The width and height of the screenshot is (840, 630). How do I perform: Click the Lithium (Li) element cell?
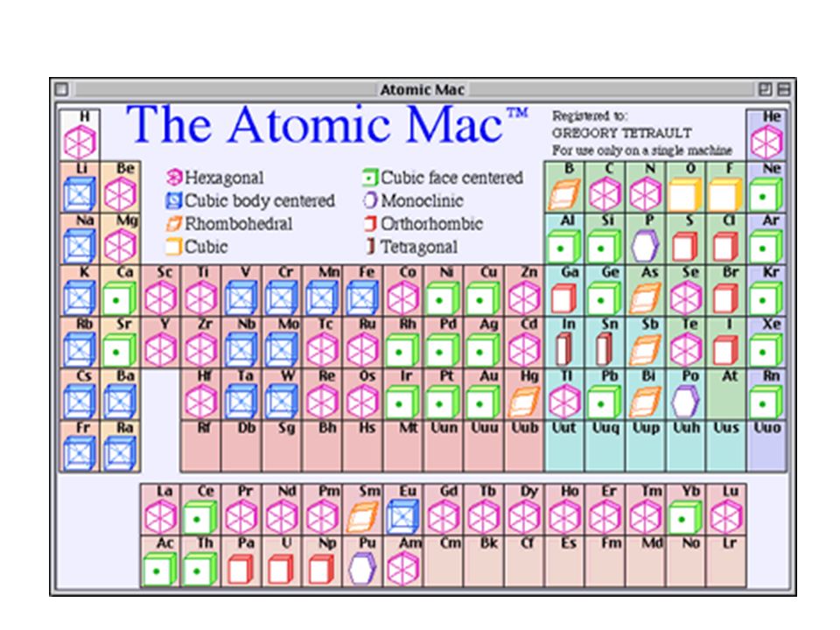pos(80,187)
